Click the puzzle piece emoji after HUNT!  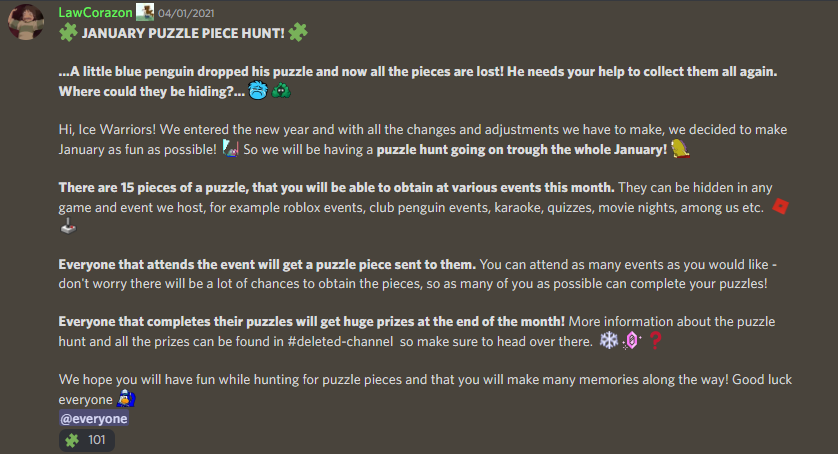297,31
